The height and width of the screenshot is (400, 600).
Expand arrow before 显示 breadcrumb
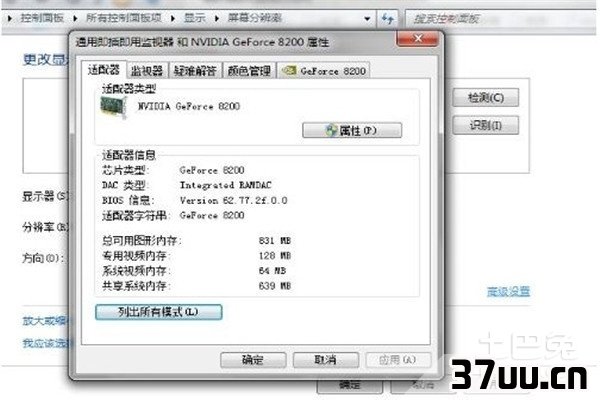coord(173,18)
